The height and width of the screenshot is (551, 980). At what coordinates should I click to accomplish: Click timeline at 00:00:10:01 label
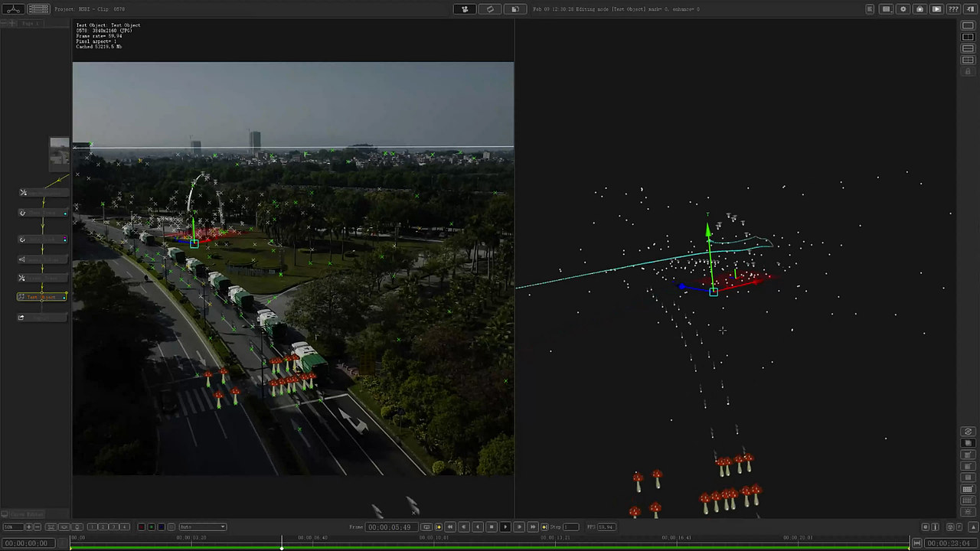click(x=436, y=537)
